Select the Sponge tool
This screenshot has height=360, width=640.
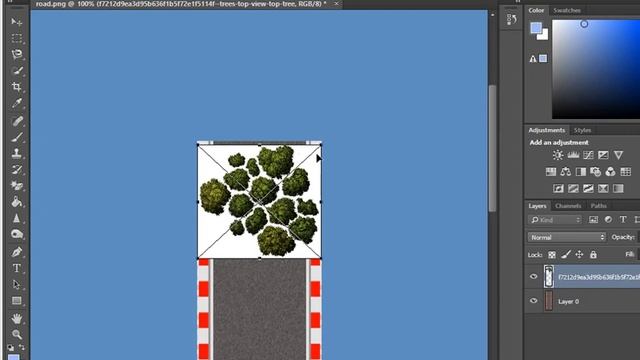point(16,234)
